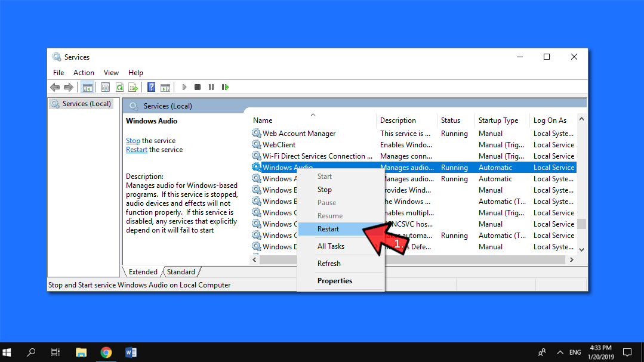The width and height of the screenshot is (644, 362).
Task: Expand the All Tasks submenu
Action: point(331,246)
